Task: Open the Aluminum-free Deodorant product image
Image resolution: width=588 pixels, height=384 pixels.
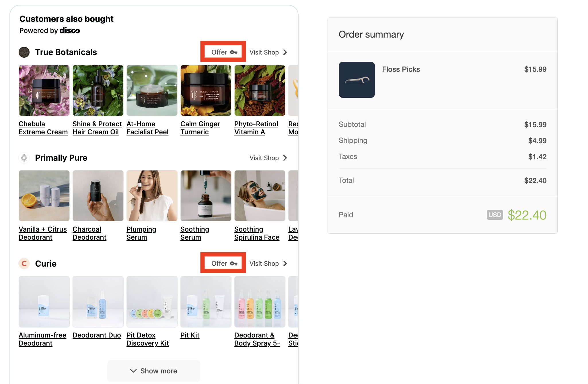Action: pyautogui.click(x=44, y=302)
